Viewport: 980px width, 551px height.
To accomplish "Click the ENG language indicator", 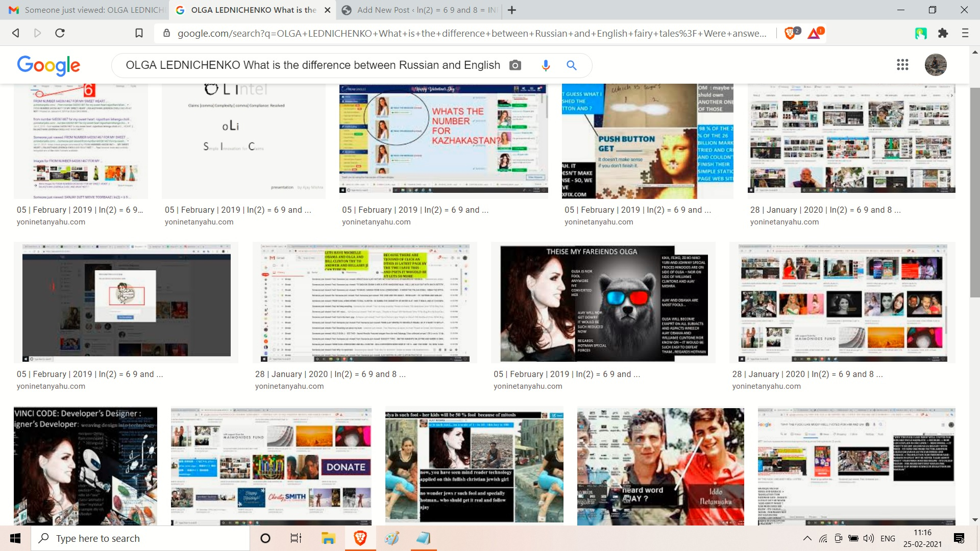I will 888,538.
